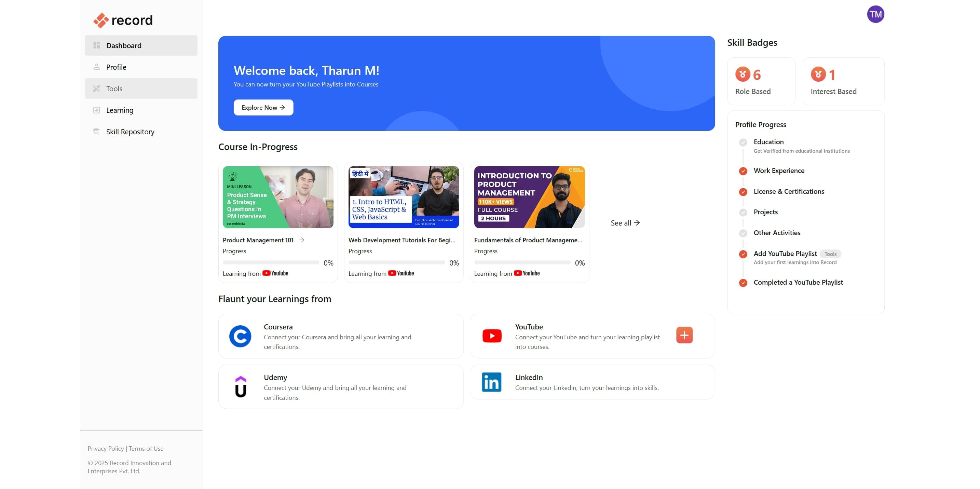The image size is (980, 489).
Task: Open Product Sense & Strategy course thumbnail
Action: 278,197
